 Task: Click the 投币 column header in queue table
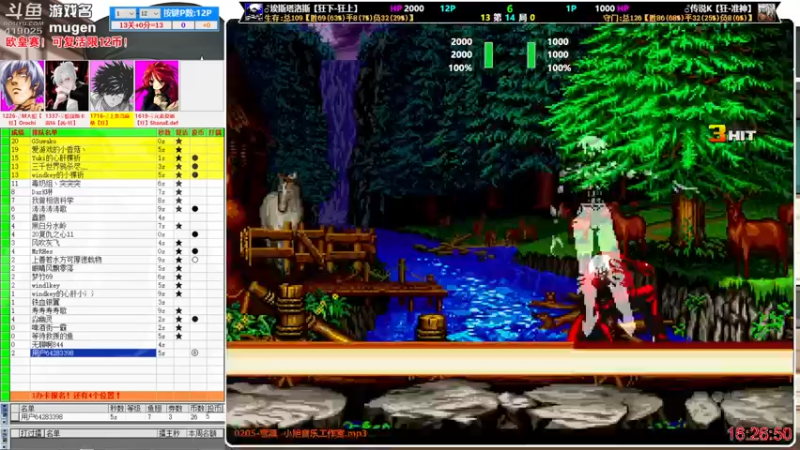[198, 133]
